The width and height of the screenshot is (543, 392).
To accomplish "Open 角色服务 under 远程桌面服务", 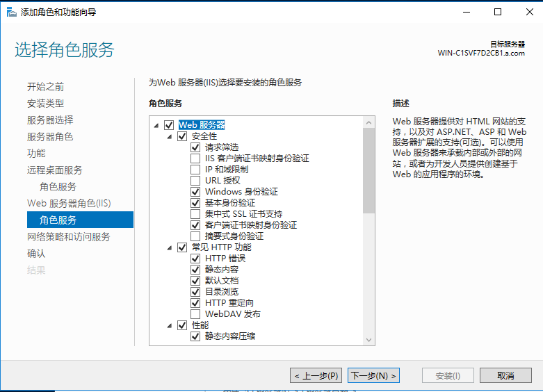I will (58, 187).
